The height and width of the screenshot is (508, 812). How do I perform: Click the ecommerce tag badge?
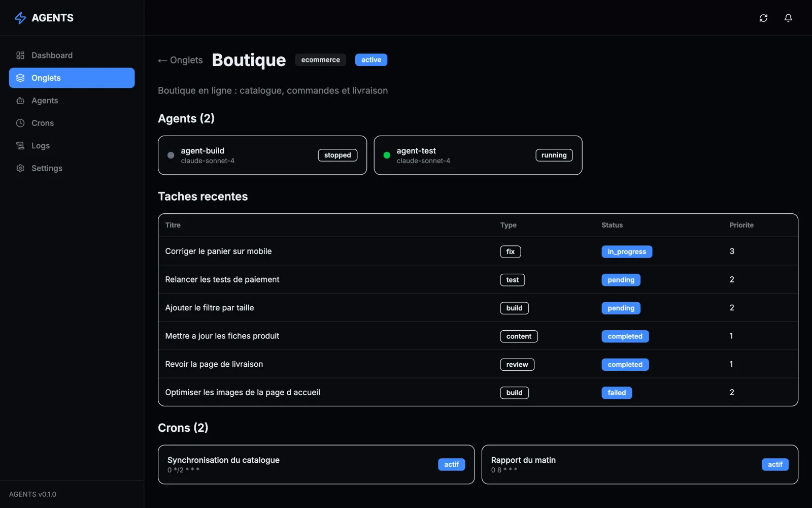pos(321,60)
